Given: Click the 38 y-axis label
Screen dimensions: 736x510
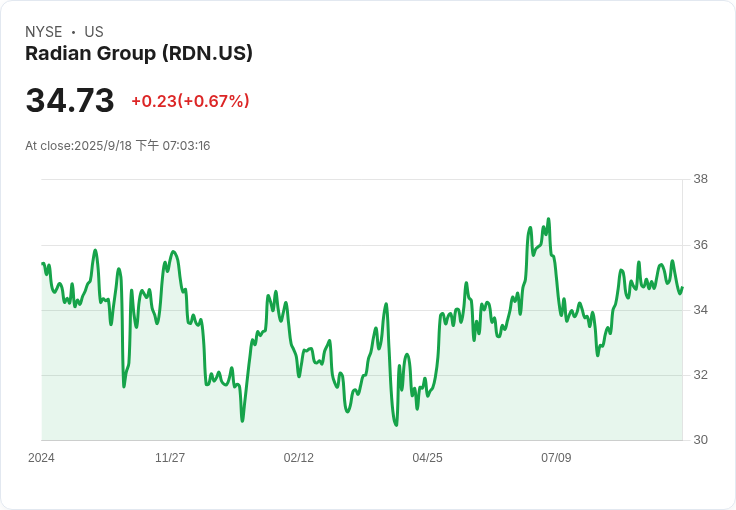Looking at the screenshot, I should point(700,179).
